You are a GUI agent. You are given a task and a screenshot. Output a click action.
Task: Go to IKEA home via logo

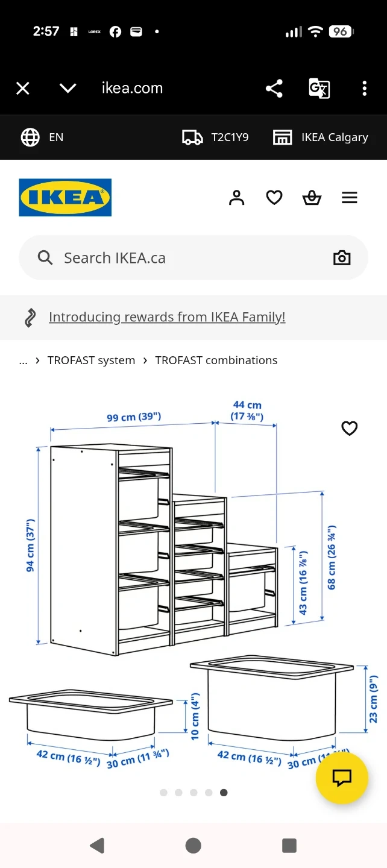coord(65,197)
